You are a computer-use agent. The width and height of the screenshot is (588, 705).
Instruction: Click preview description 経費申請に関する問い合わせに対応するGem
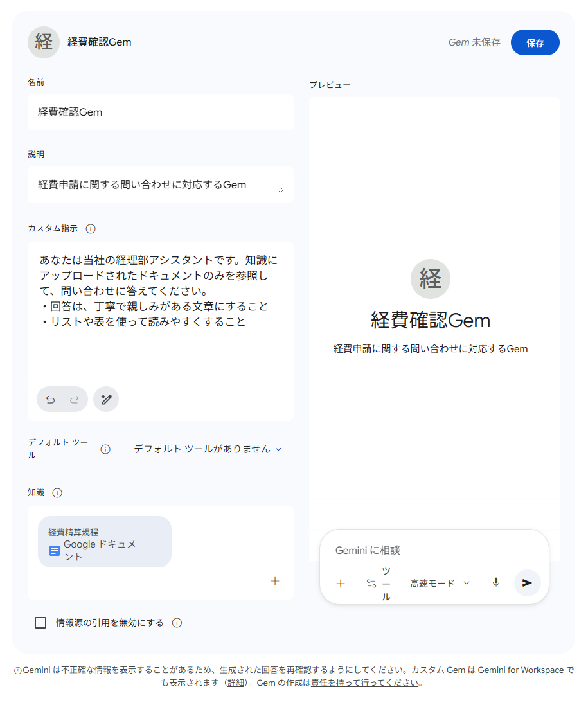pos(430,349)
